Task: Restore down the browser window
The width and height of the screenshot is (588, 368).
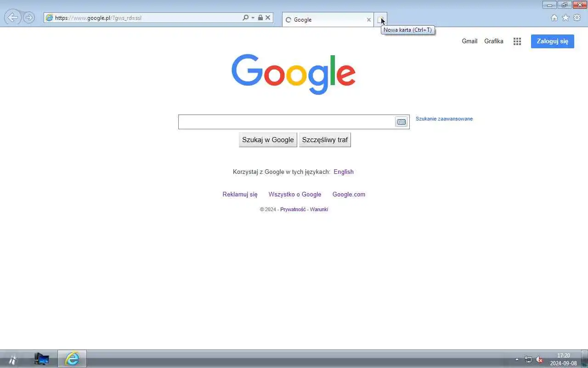Action: pyautogui.click(x=565, y=5)
